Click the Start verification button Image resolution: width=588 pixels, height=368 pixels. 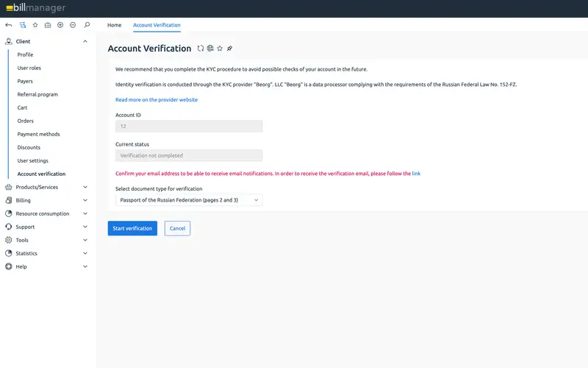tap(132, 228)
